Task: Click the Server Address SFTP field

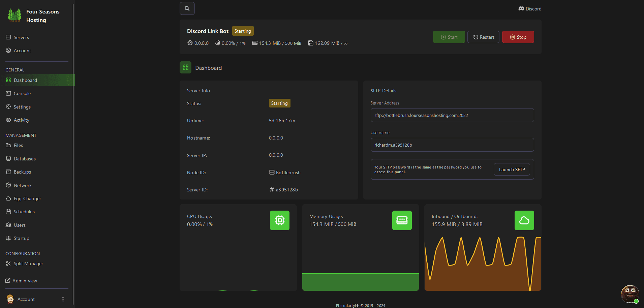Action: [x=452, y=115]
